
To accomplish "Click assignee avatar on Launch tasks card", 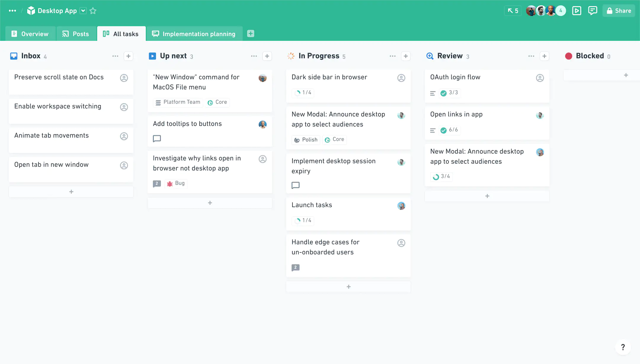I will click(x=401, y=206).
